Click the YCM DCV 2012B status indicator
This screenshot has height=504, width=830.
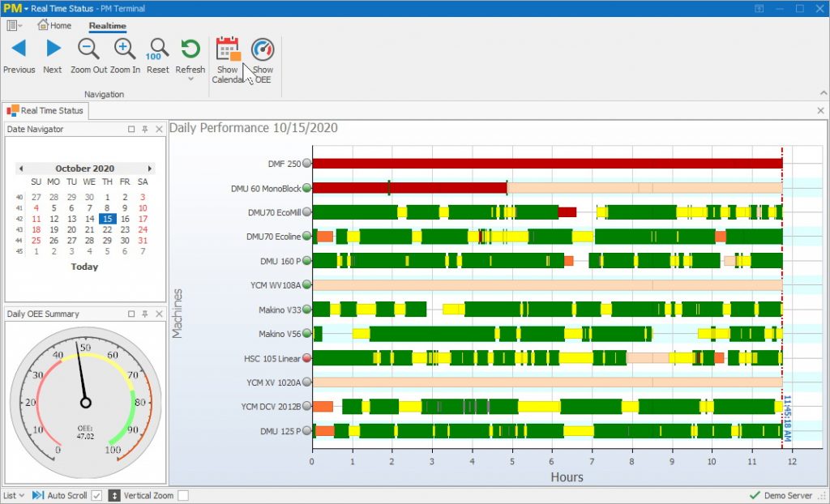point(306,406)
